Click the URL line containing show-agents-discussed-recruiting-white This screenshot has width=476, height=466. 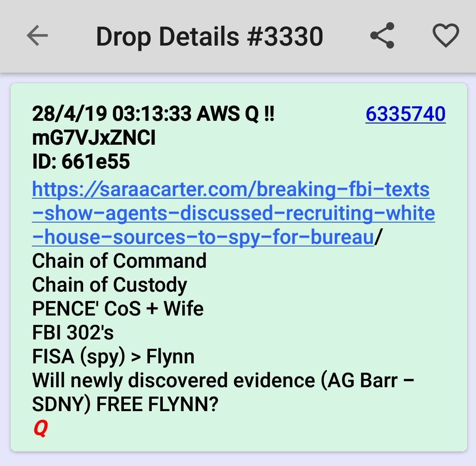click(234, 213)
